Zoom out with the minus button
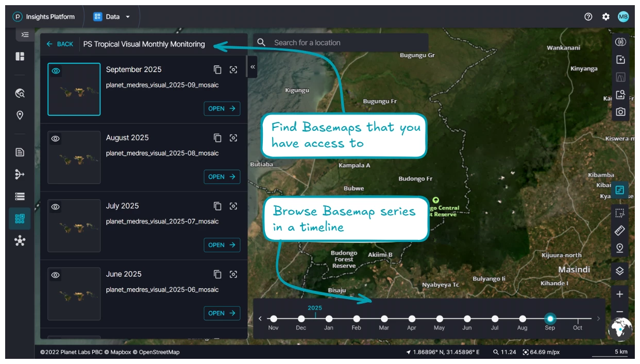 pyautogui.click(x=620, y=312)
